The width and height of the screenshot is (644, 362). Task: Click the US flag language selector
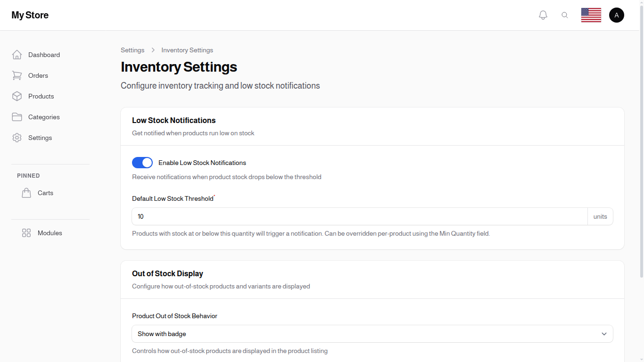(591, 15)
